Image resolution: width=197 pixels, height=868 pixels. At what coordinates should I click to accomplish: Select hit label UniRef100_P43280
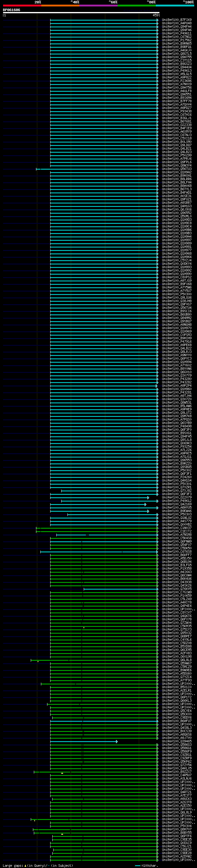click(x=177, y=379)
